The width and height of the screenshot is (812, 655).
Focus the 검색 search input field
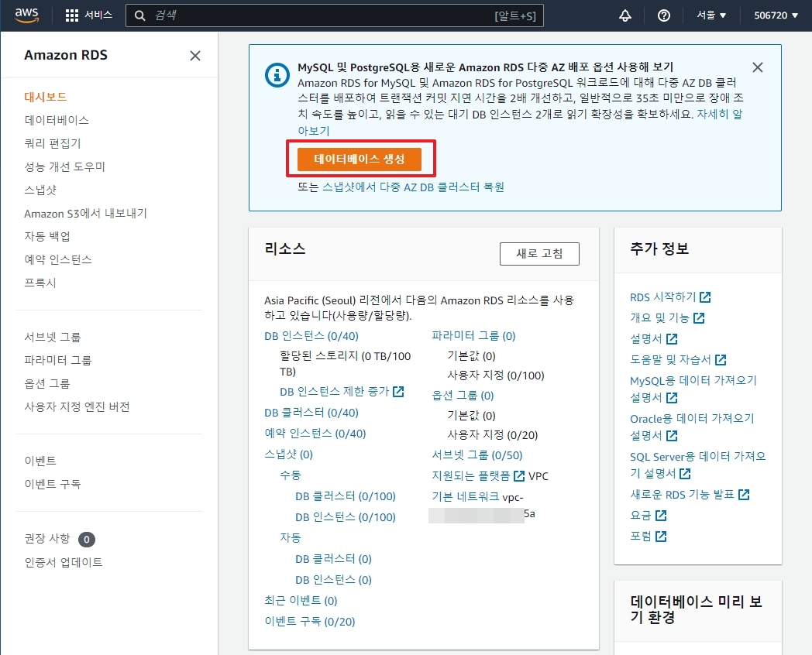click(x=334, y=15)
